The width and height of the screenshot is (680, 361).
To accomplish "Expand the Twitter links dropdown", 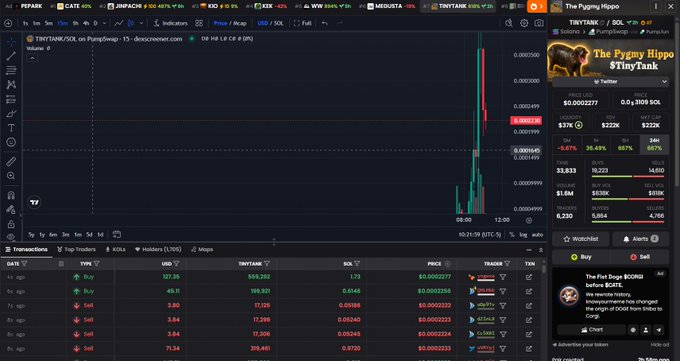I will 610,82.
